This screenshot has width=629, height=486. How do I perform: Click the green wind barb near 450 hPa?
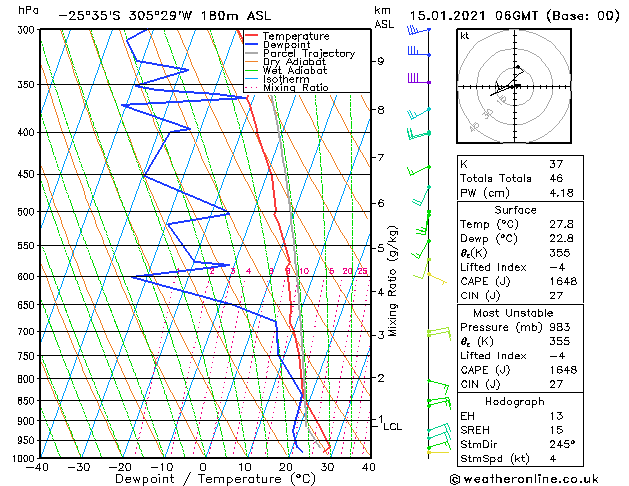click(419, 171)
